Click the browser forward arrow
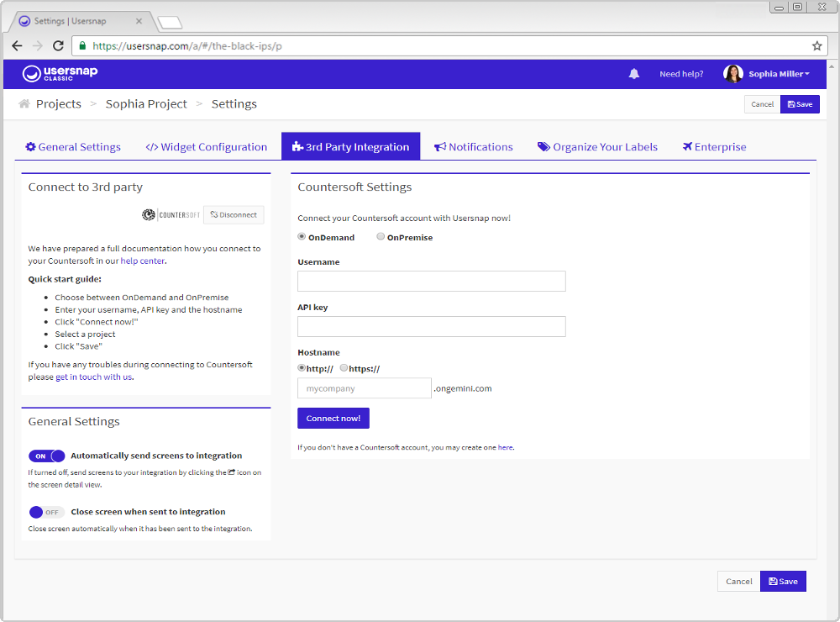The image size is (840, 622). pos(38,46)
